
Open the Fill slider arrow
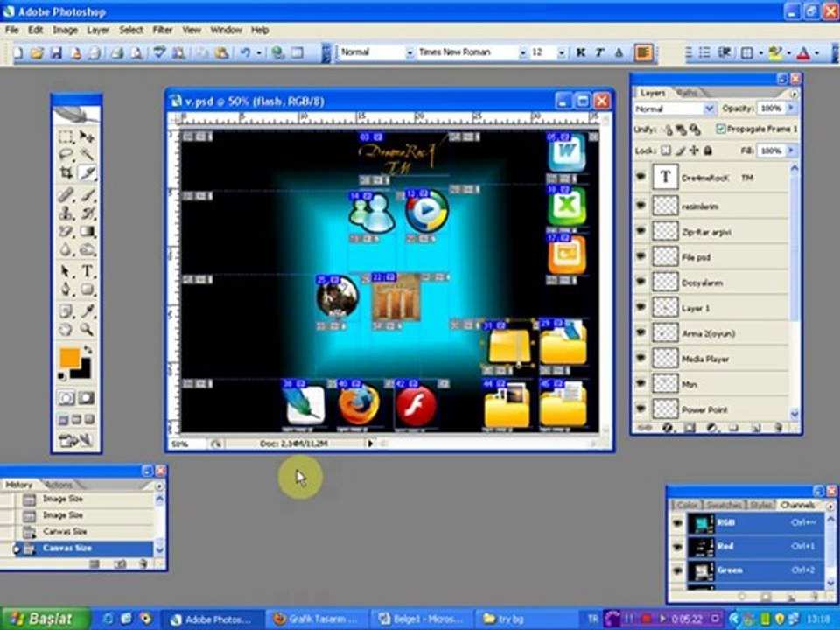791,150
